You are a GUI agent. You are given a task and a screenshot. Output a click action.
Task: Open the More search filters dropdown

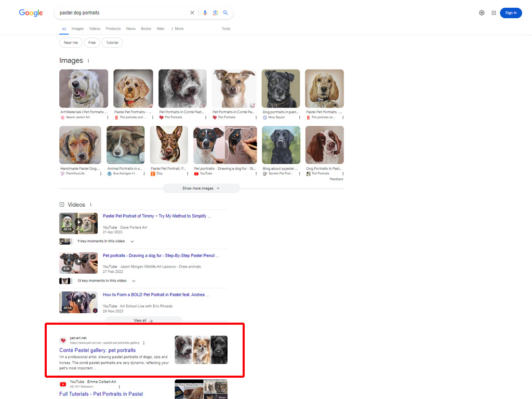[177, 29]
